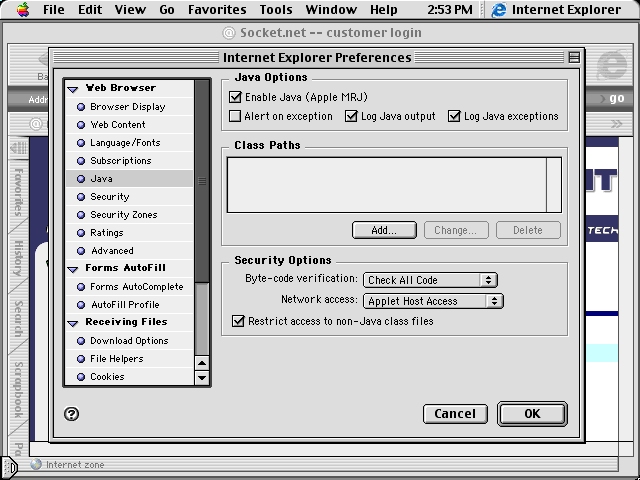This screenshot has height=480, width=640.
Task: Collapse the Web Browser category triangle
Action: point(73,89)
